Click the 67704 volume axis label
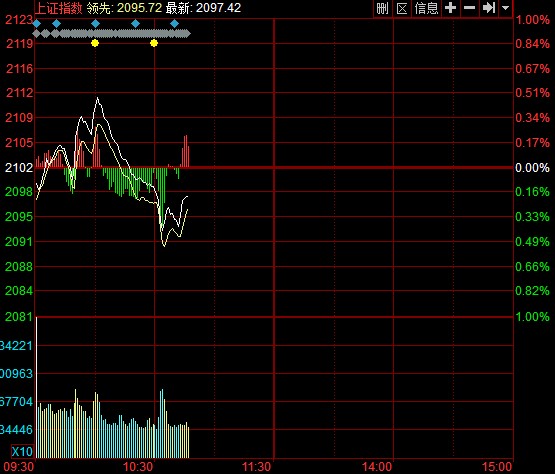 16,402
